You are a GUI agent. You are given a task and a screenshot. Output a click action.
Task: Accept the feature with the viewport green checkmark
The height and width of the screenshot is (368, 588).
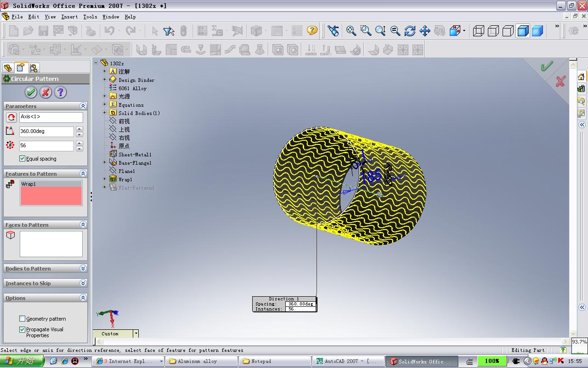click(547, 67)
